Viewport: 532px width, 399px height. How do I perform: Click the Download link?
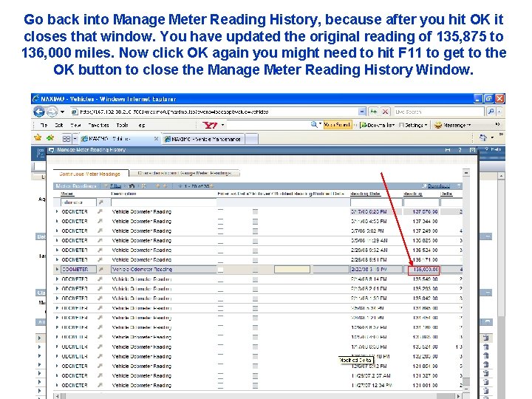point(439,186)
